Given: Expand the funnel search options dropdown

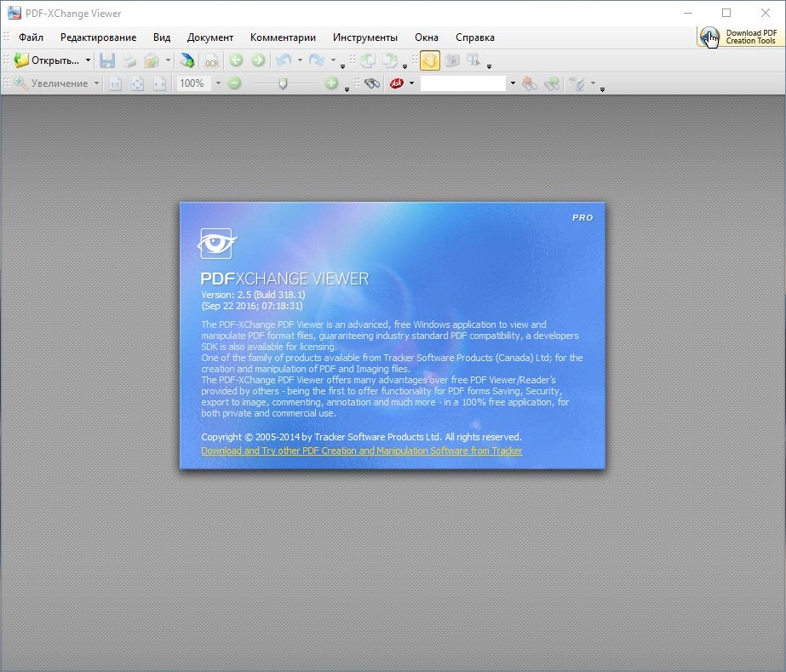Looking at the screenshot, I should pyautogui.click(x=593, y=83).
